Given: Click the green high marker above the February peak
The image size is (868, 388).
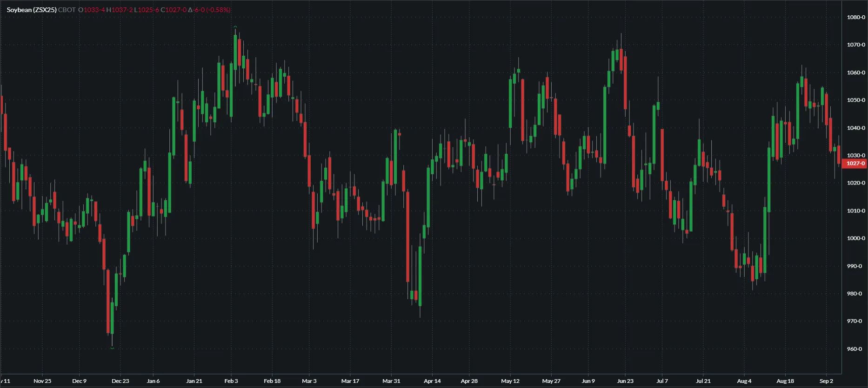Looking at the screenshot, I should (235, 27).
